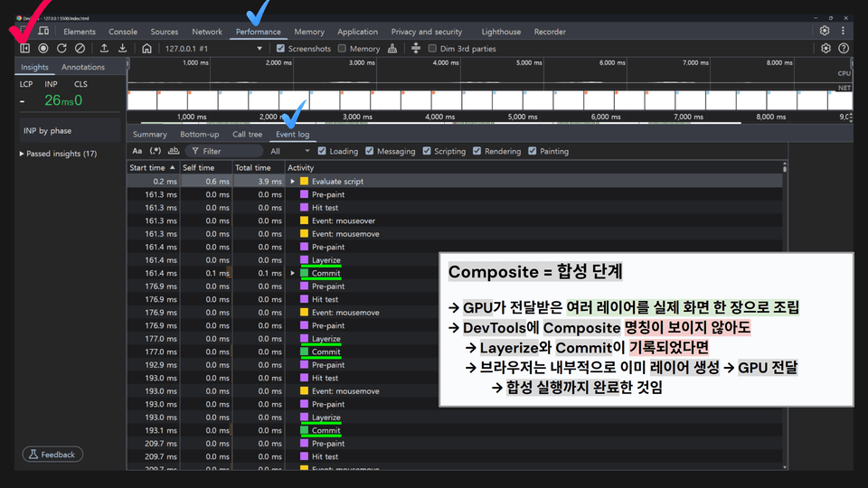
Task: Start recording with the Record button
Action: pos(43,49)
